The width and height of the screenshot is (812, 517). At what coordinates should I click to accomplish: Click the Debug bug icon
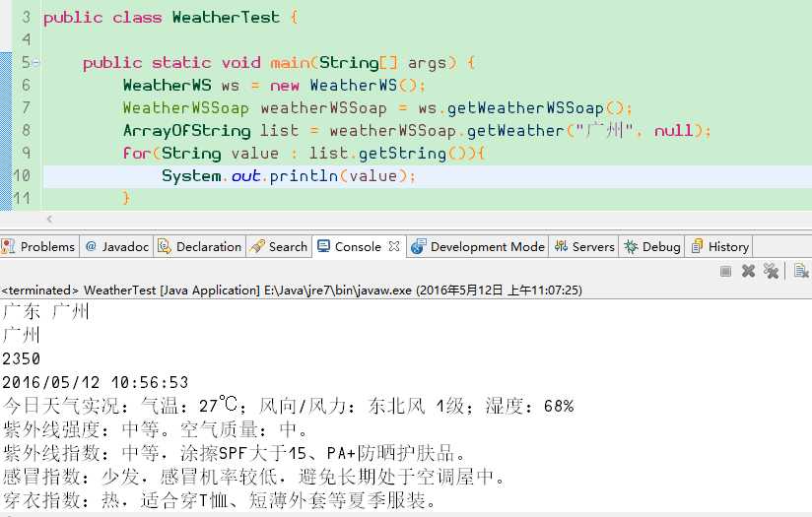pyautogui.click(x=631, y=246)
